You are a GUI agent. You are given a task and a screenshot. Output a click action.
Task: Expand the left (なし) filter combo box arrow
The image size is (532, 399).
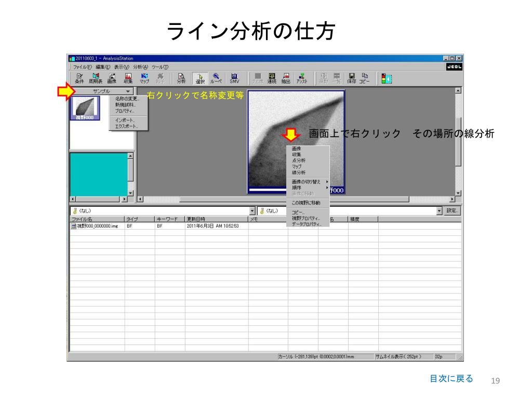point(252,211)
